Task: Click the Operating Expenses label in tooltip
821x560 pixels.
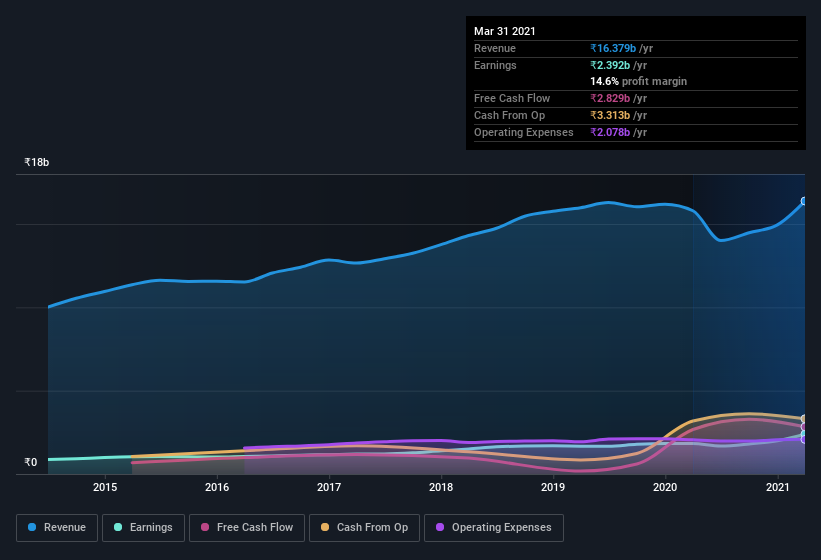Action: [524, 132]
